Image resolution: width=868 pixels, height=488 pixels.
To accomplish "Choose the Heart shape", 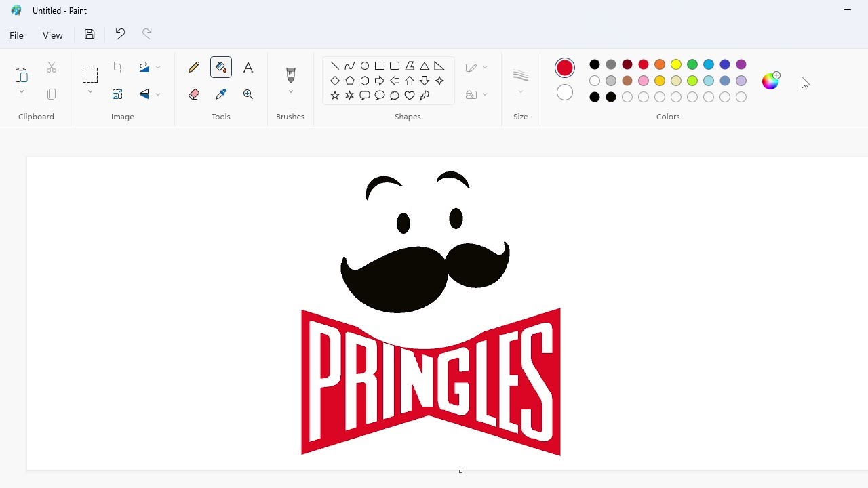I will tap(410, 96).
